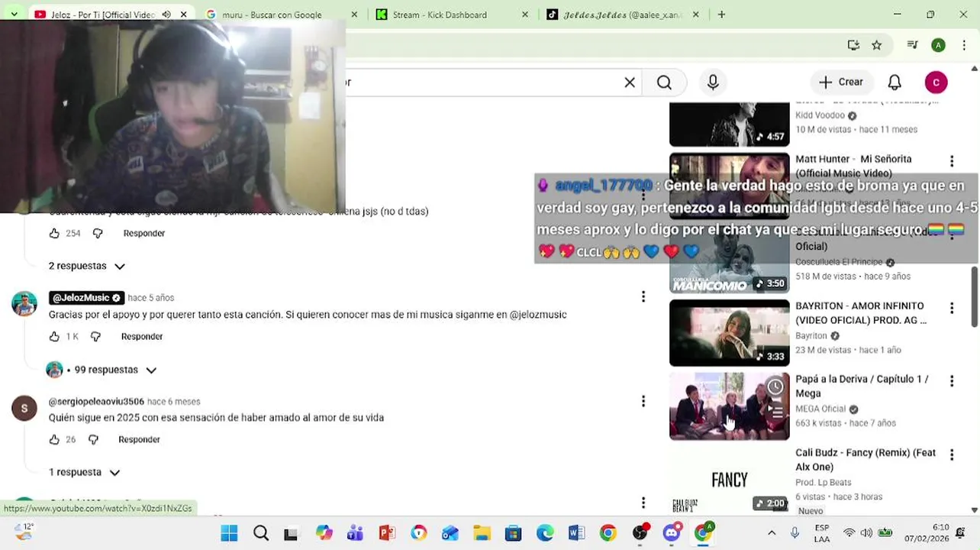Reply to @JelozMusic comment via Responder
The image size is (980, 550).
click(142, 337)
